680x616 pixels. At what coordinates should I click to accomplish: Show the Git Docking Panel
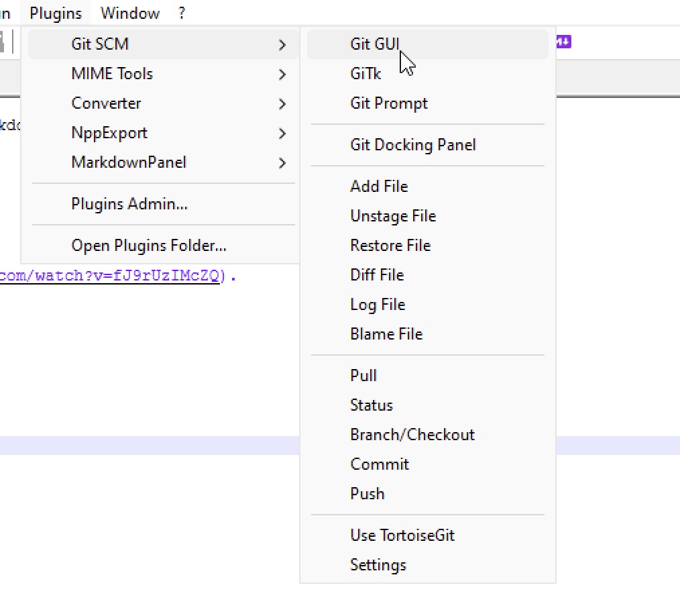(x=413, y=145)
